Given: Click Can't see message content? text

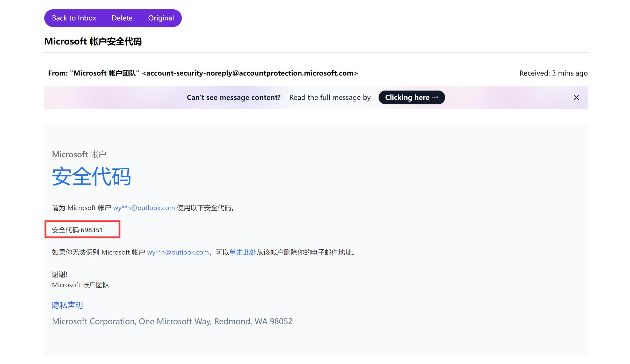Looking at the screenshot, I should coord(234,98).
